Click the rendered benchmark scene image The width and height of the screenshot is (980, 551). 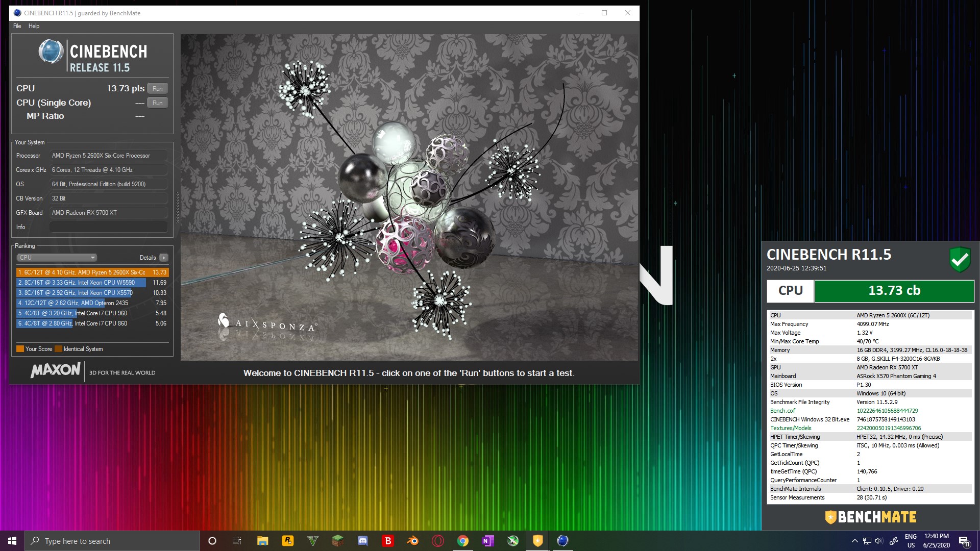(x=409, y=197)
